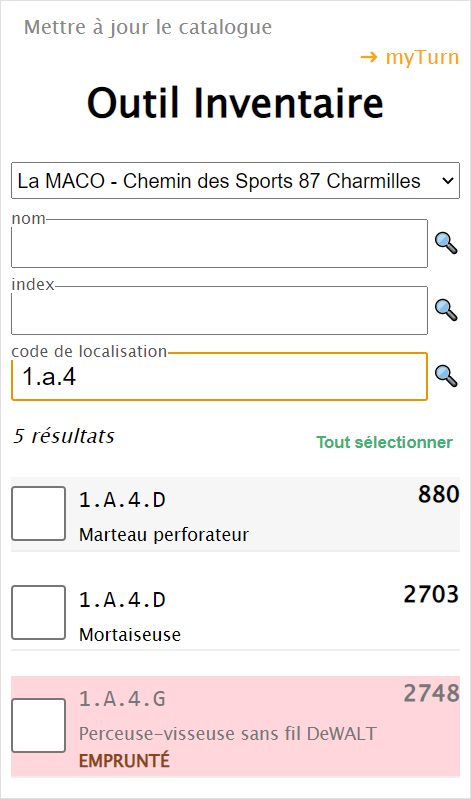Search by location code using magnifier icon
Viewport: 471px width, 799px height.
pos(446,376)
